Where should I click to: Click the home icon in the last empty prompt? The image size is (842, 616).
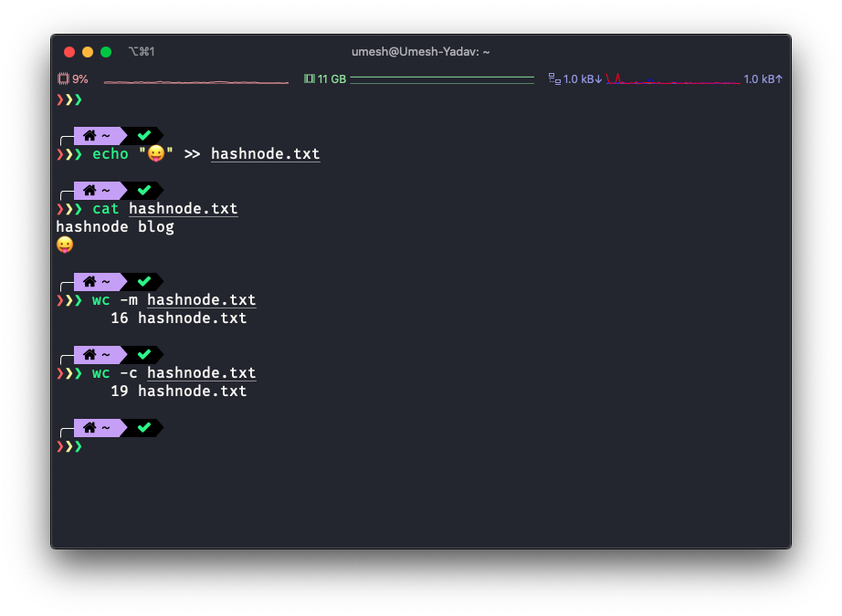[89, 427]
